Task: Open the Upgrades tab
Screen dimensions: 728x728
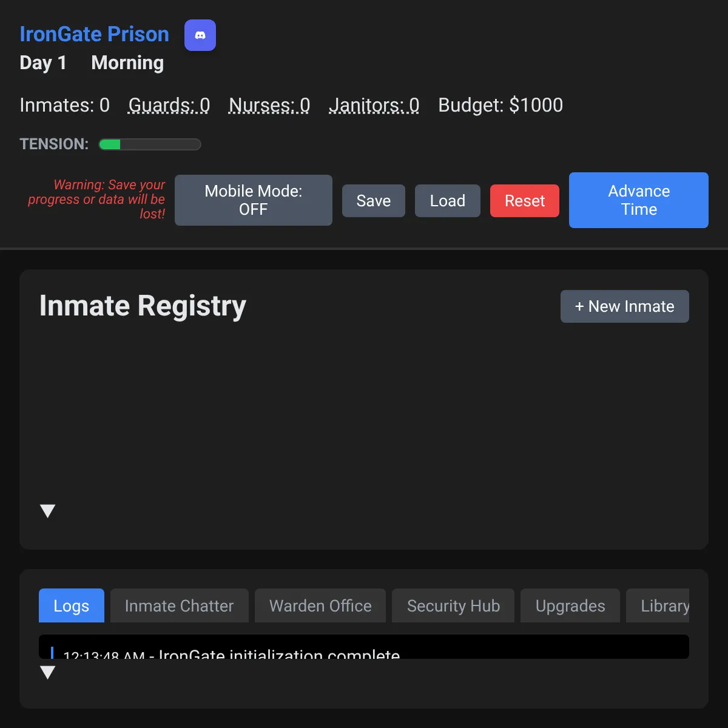Action: click(x=570, y=605)
